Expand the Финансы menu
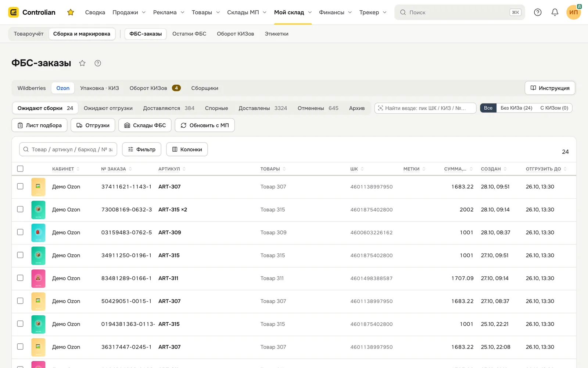Viewport: 588px width, 368px height. pos(335,13)
